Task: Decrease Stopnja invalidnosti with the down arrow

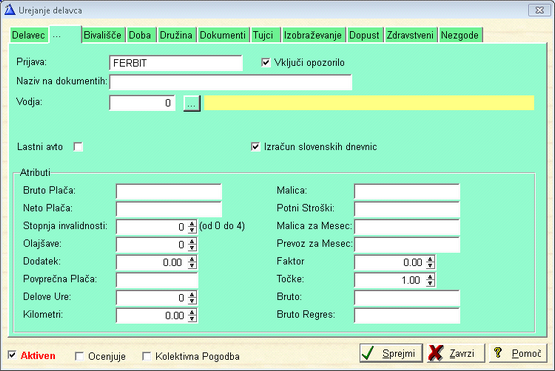Action: coord(192,230)
